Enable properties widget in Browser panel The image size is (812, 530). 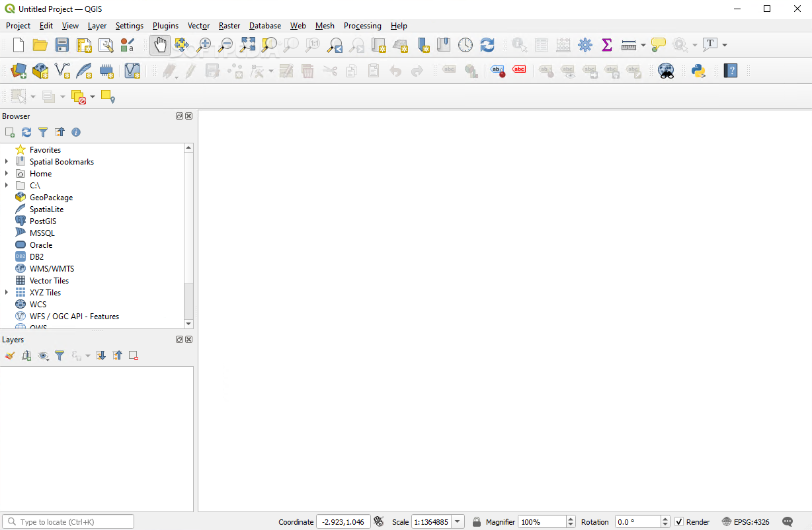coord(76,132)
